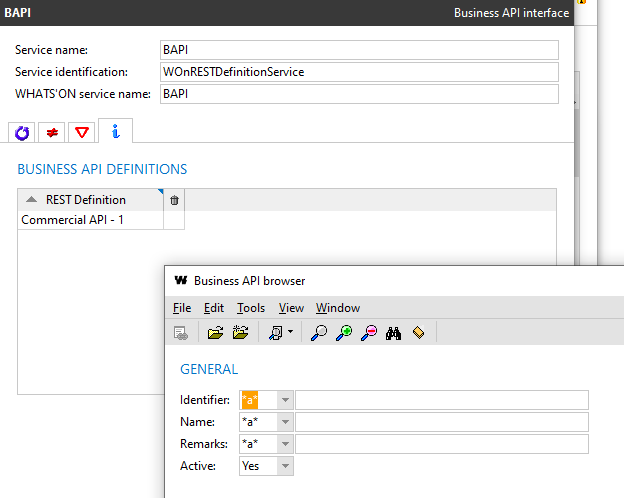Viewport: 624px width, 498px height.
Task: Open the View menu
Action: pyautogui.click(x=291, y=308)
